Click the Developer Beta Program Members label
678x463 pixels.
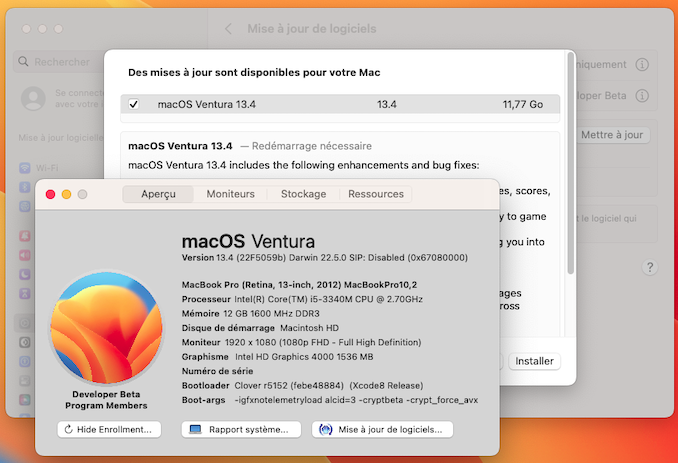pyautogui.click(x=106, y=400)
